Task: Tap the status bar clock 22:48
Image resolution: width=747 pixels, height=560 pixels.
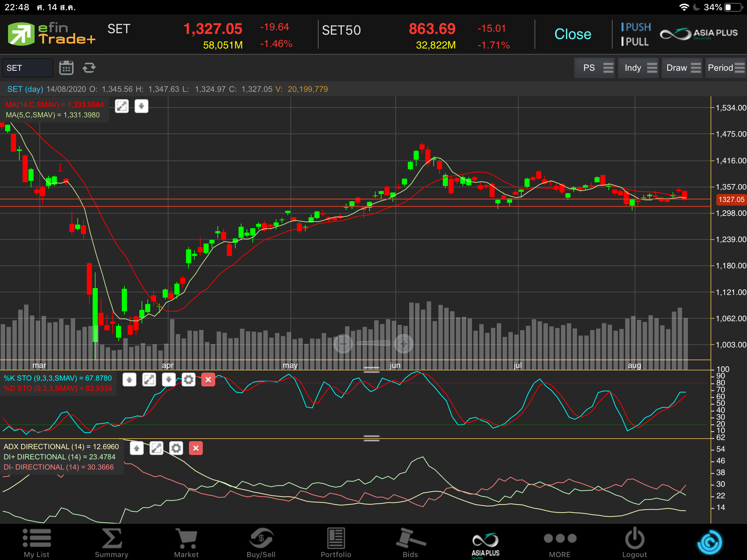Action: [x=17, y=7]
